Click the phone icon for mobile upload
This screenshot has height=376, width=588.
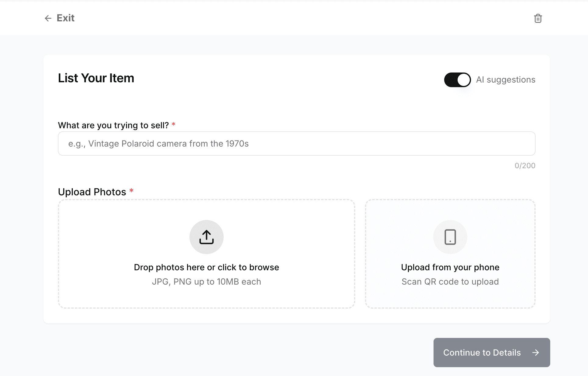pyautogui.click(x=450, y=237)
